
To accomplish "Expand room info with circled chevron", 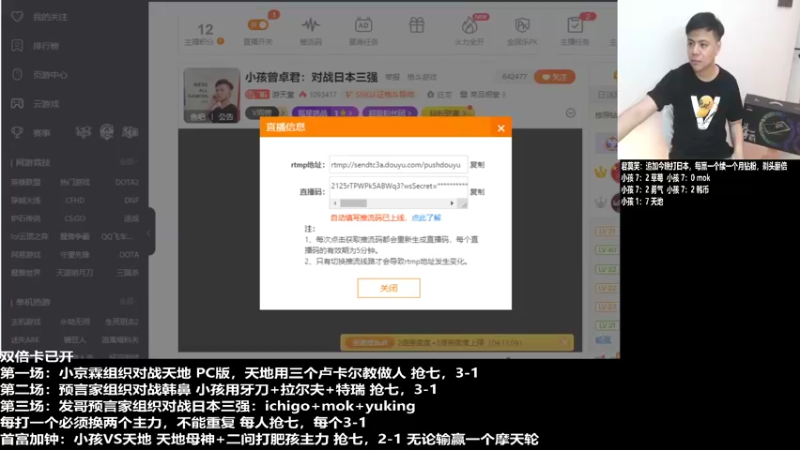I will 570,113.
